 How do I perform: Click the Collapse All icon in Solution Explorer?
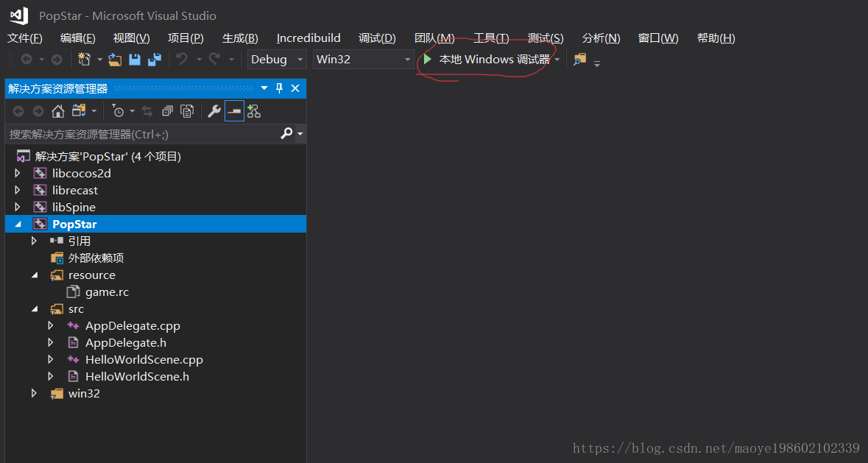pyautogui.click(x=167, y=112)
